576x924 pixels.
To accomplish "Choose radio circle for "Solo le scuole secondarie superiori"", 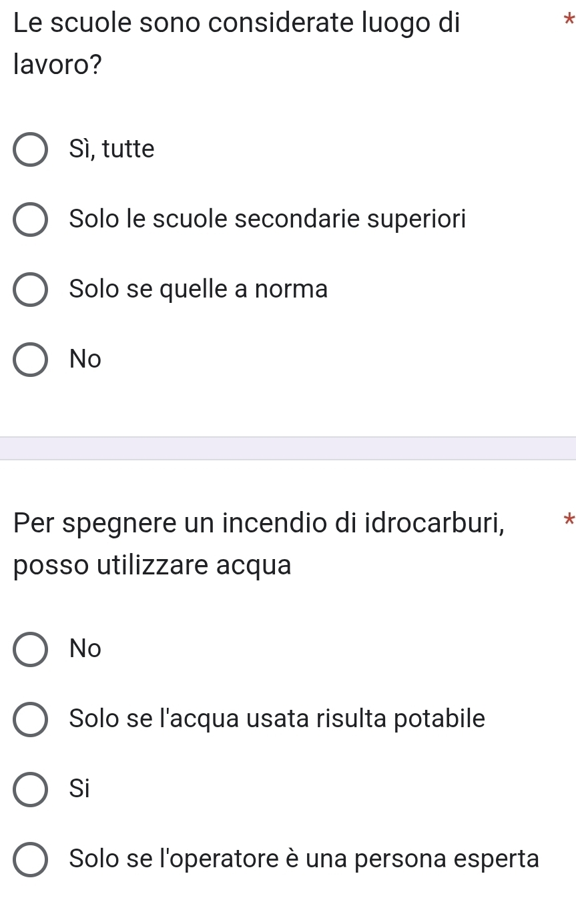I will pos(31,219).
